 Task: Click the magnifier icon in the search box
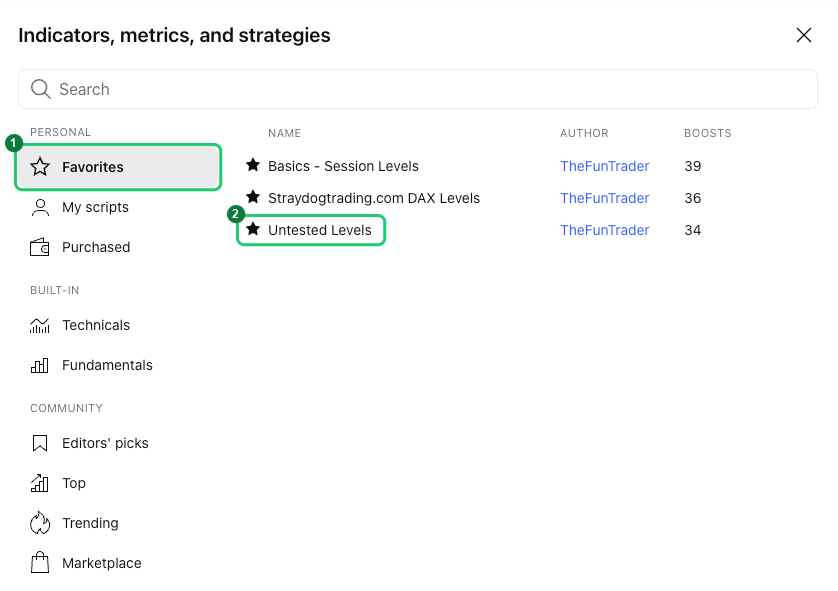coord(41,89)
